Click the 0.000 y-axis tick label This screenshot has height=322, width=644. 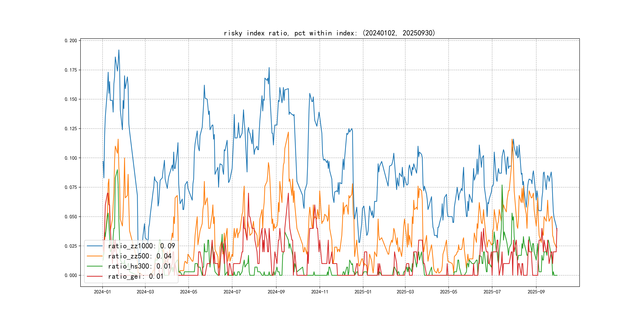(71, 275)
